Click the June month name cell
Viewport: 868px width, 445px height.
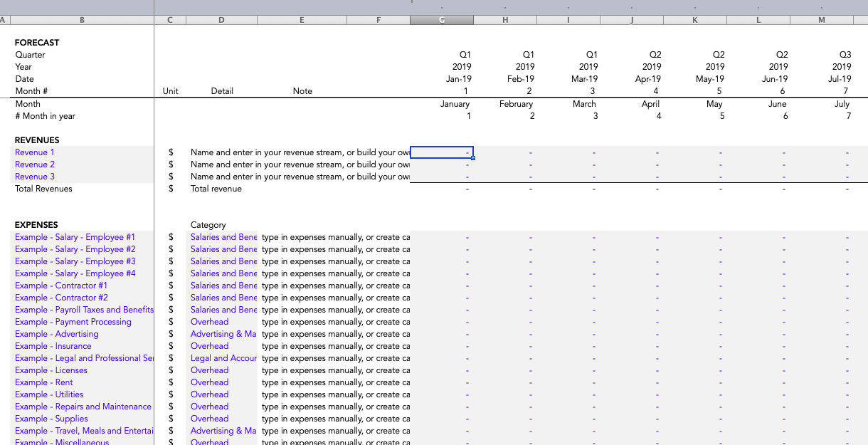[x=777, y=104]
